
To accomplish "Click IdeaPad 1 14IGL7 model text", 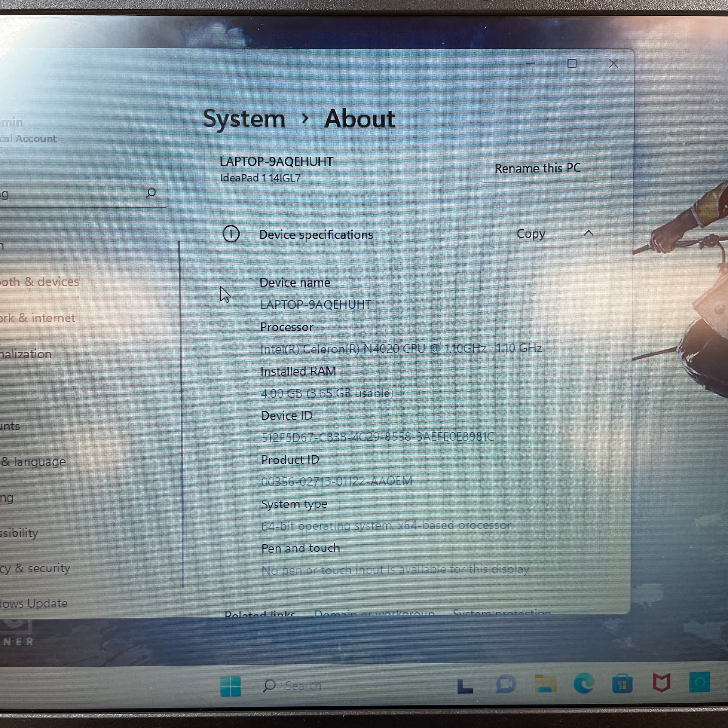I will point(260,178).
